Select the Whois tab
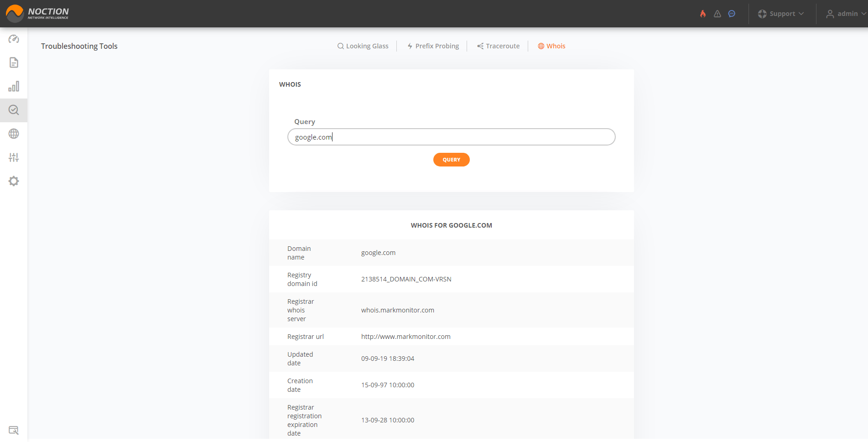The width and height of the screenshot is (868, 442). [x=551, y=46]
